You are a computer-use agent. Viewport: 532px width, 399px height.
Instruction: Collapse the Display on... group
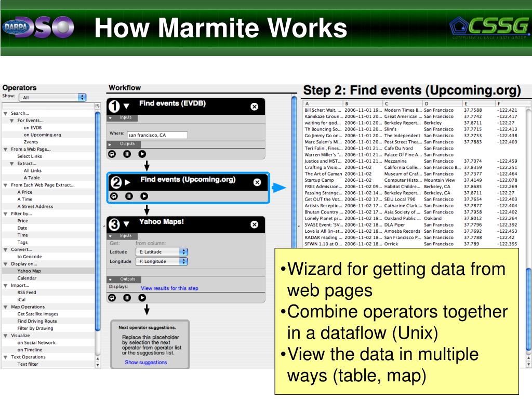[5, 264]
